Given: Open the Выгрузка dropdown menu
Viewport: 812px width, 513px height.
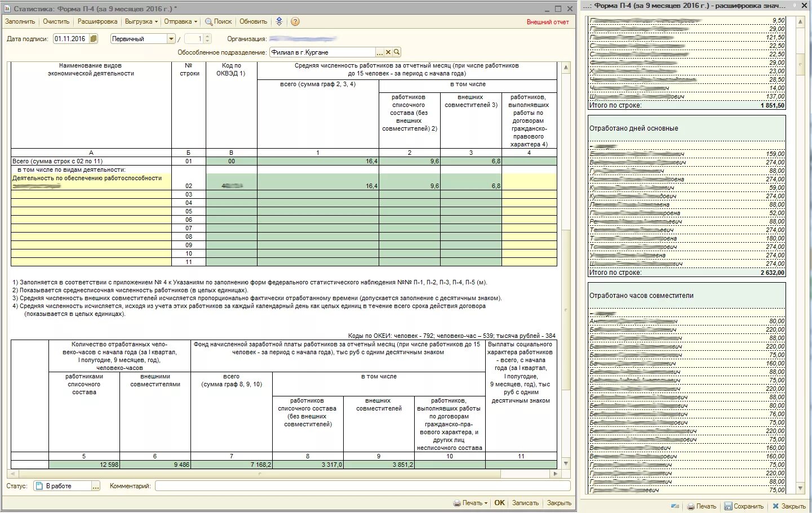Looking at the screenshot, I should pyautogui.click(x=141, y=21).
